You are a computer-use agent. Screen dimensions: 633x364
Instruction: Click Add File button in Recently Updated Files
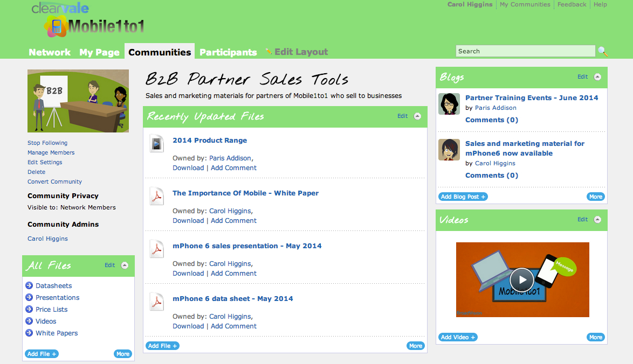[x=162, y=346]
